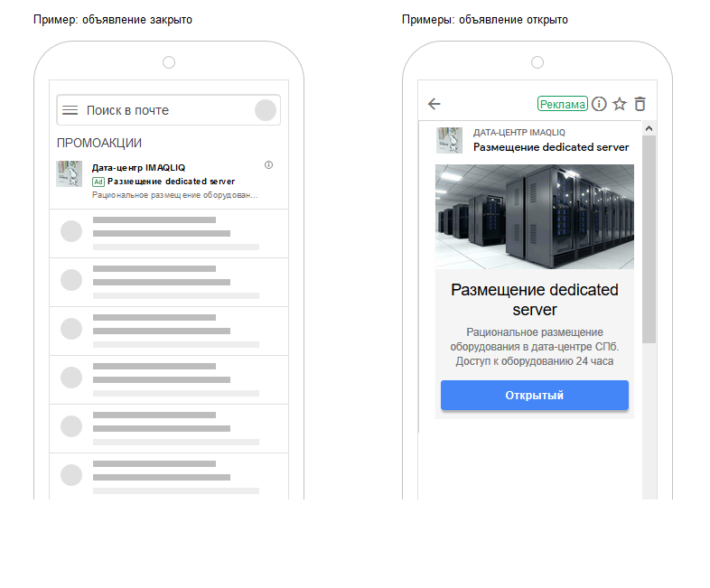
Task: Click the small info icon on collapsed ad
Action: [268, 164]
